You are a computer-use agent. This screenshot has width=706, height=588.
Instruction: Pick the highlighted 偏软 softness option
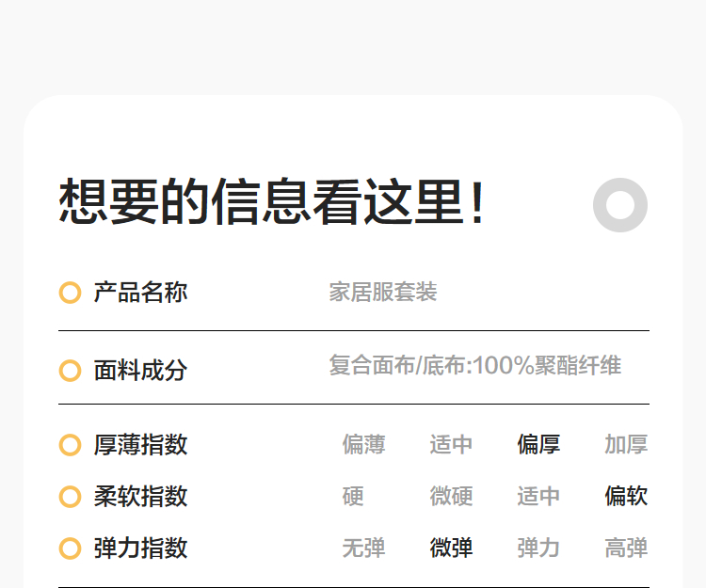[626, 496]
